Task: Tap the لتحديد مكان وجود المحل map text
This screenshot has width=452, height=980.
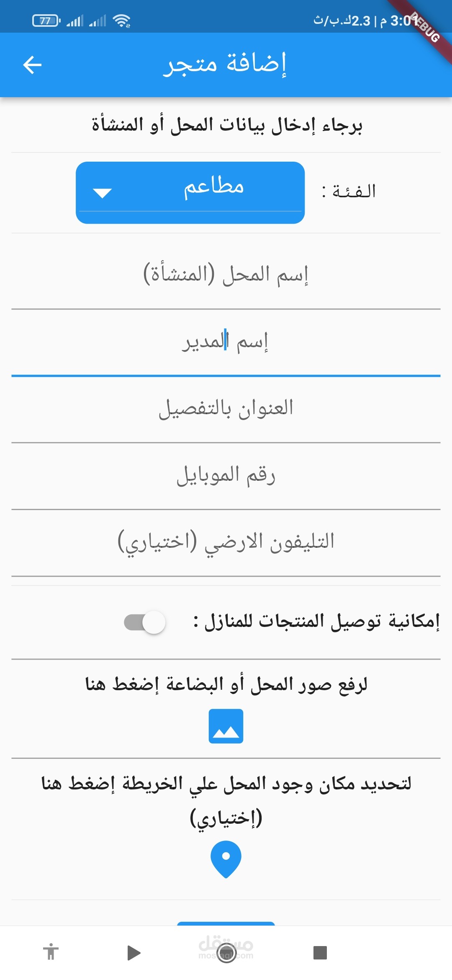Action: coord(226,800)
